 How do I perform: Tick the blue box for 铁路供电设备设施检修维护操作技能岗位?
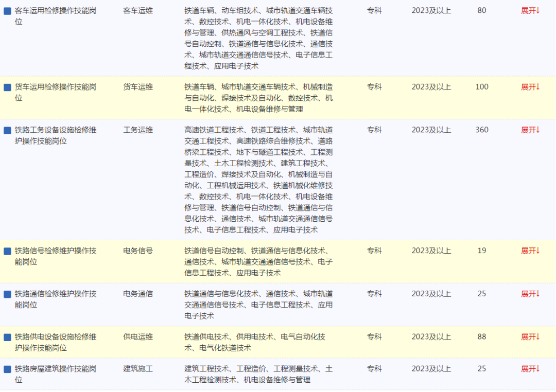(x=7, y=337)
